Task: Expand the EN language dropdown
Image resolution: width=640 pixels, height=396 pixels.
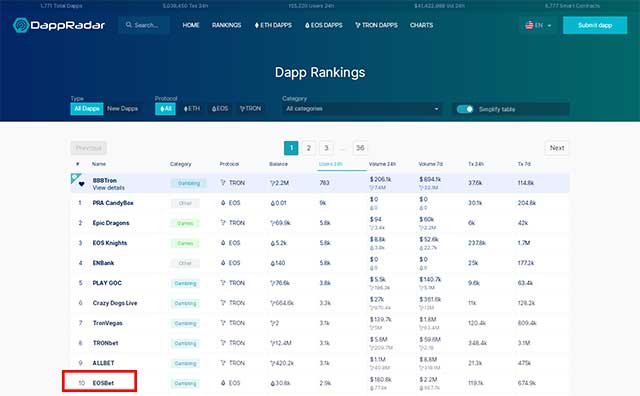Action: [x=538, y=25]
